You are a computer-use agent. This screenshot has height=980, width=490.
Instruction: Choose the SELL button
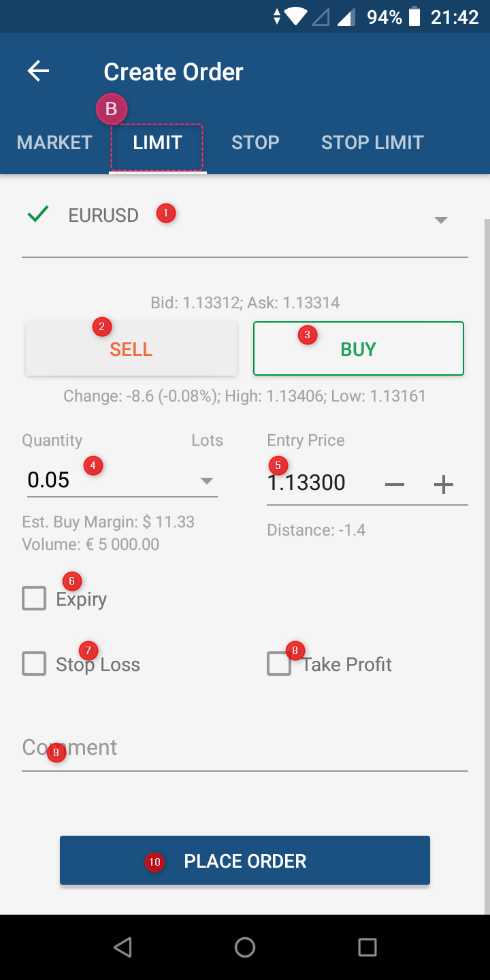(131, 349)
